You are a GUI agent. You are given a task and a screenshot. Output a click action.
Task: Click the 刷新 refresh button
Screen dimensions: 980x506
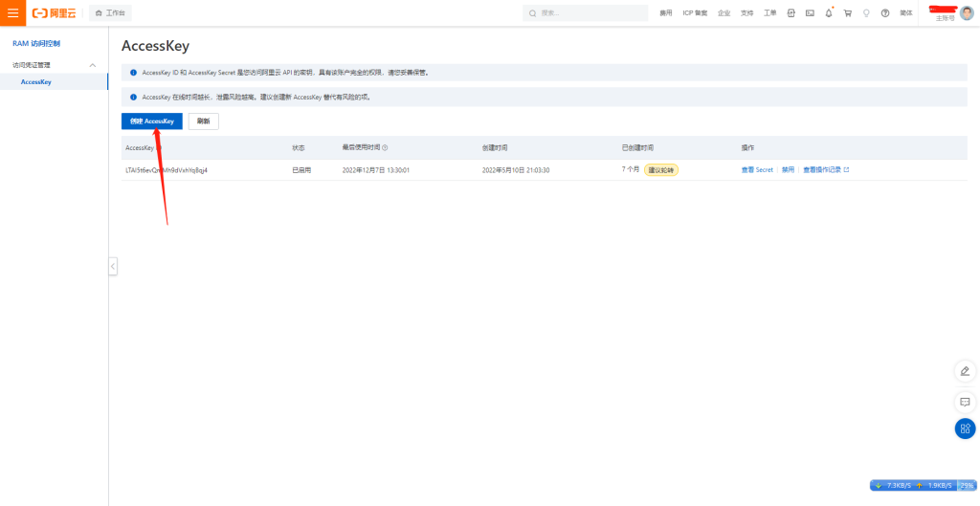click(x=203, y=121)
